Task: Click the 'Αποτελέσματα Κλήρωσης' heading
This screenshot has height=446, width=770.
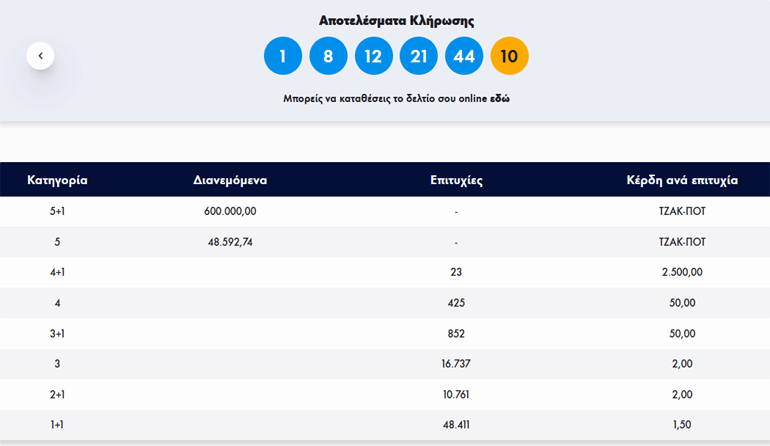Action: point(396,20)
